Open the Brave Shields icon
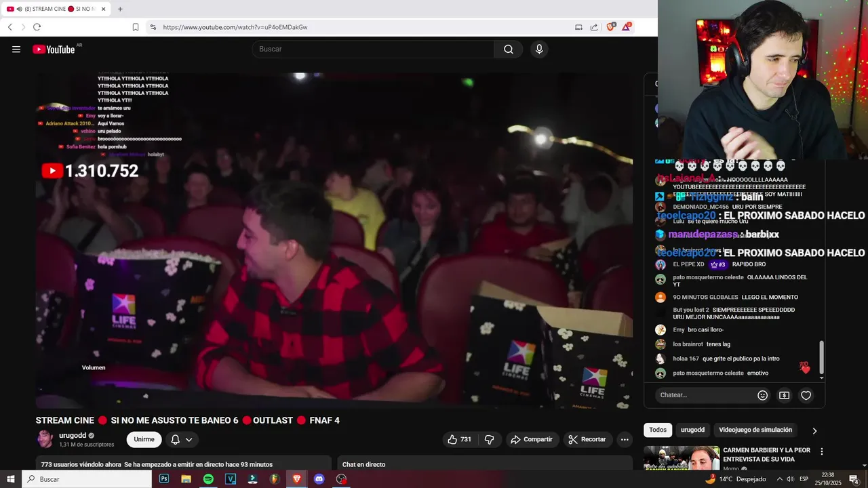Image resolution: width=868 pixels, height=488 pixels. (611, 27)
